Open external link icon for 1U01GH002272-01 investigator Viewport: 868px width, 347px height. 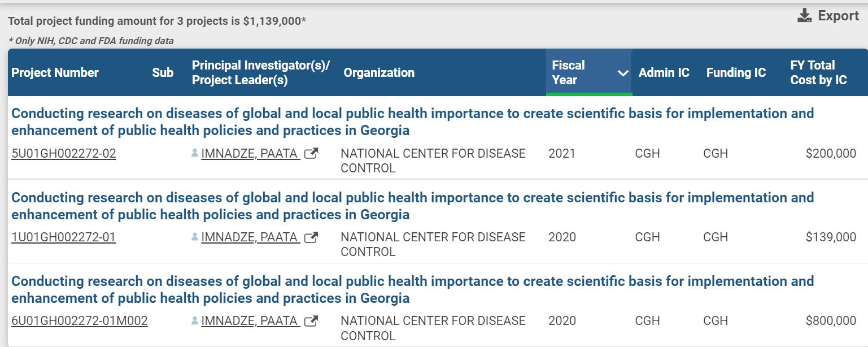click(311, 237)
